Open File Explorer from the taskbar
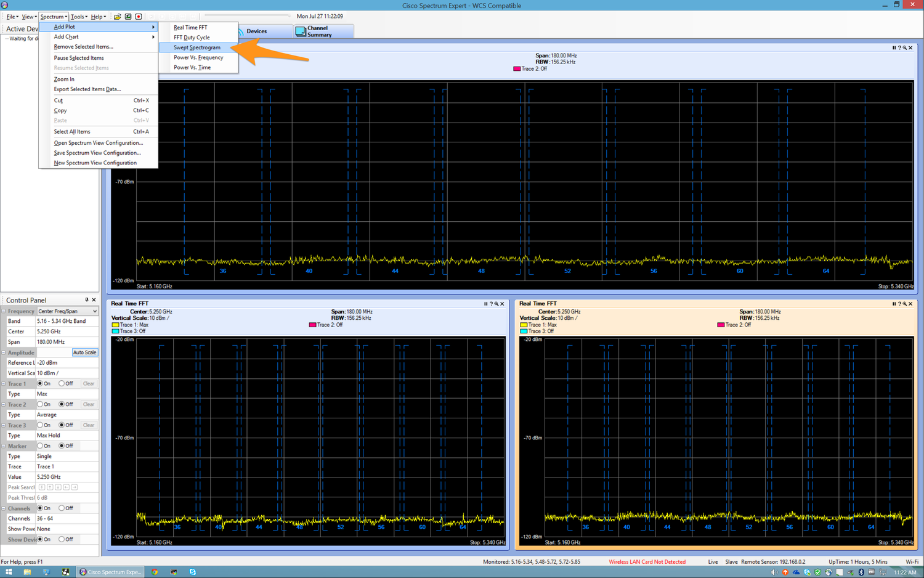The image size is (924, 578). point(27,572)
